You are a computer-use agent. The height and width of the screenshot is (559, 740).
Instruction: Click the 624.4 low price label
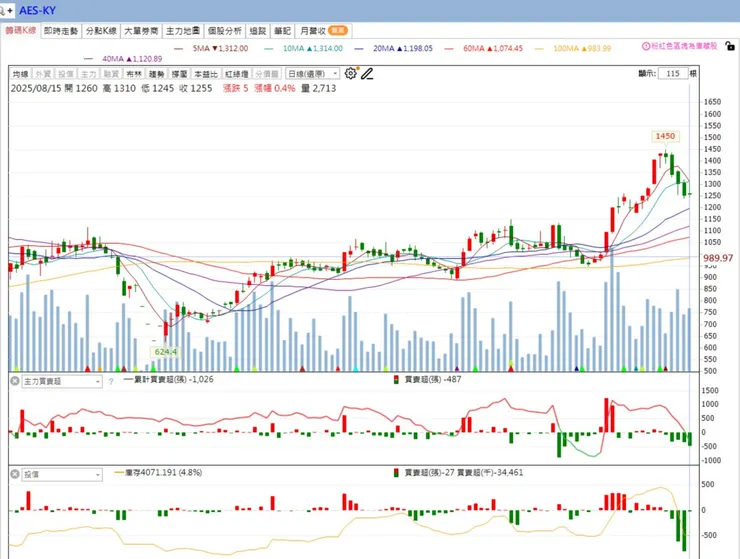tap(165, 352)
